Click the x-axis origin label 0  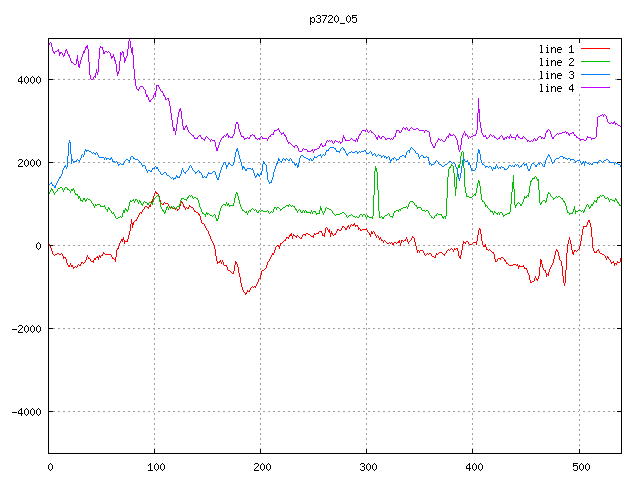tap(50, 467)
